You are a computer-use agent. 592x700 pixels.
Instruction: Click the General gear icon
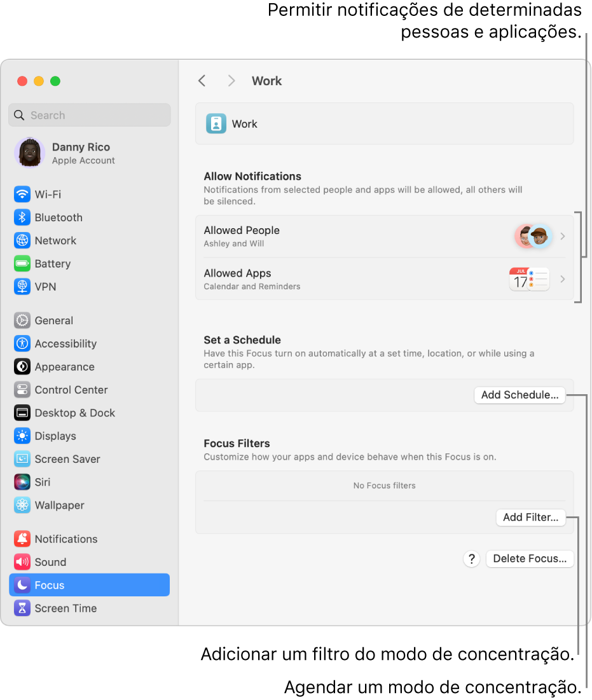point(22,320)
